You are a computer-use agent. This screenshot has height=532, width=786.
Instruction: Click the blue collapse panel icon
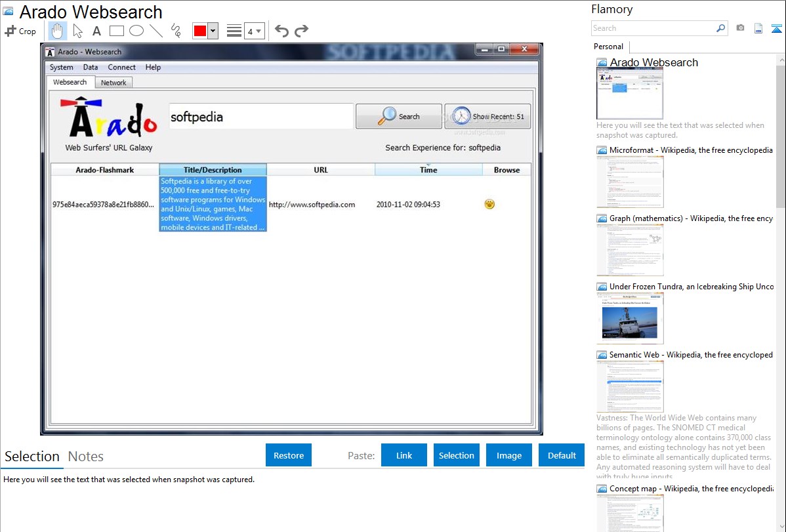coord(776,28)
